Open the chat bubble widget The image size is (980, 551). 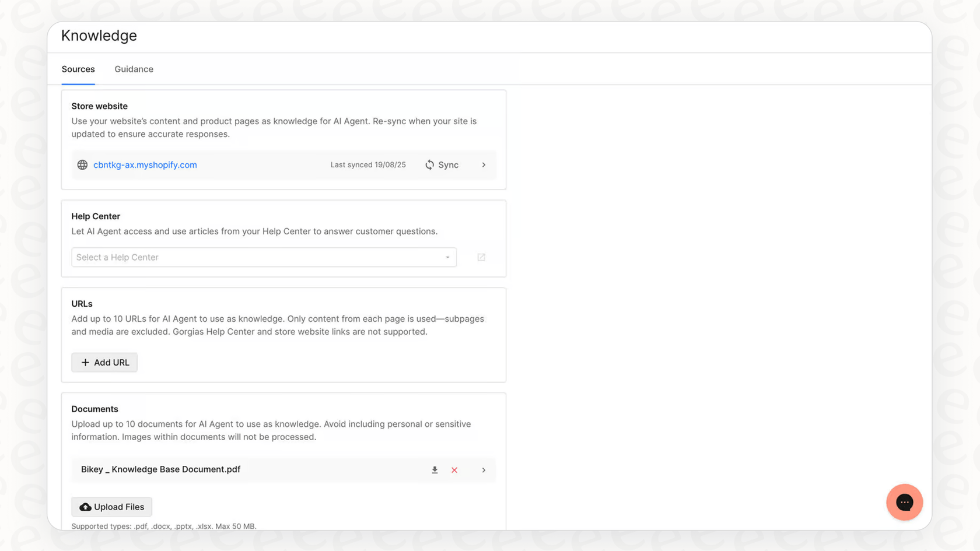[x=904, y=502]
